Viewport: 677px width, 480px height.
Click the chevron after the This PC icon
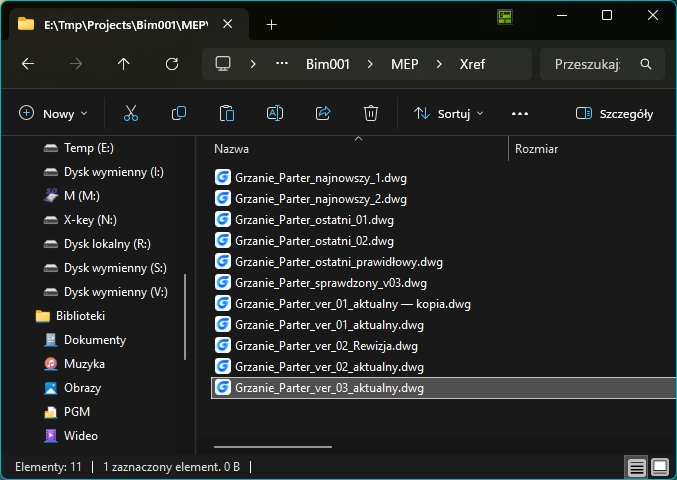pos(253,64)
